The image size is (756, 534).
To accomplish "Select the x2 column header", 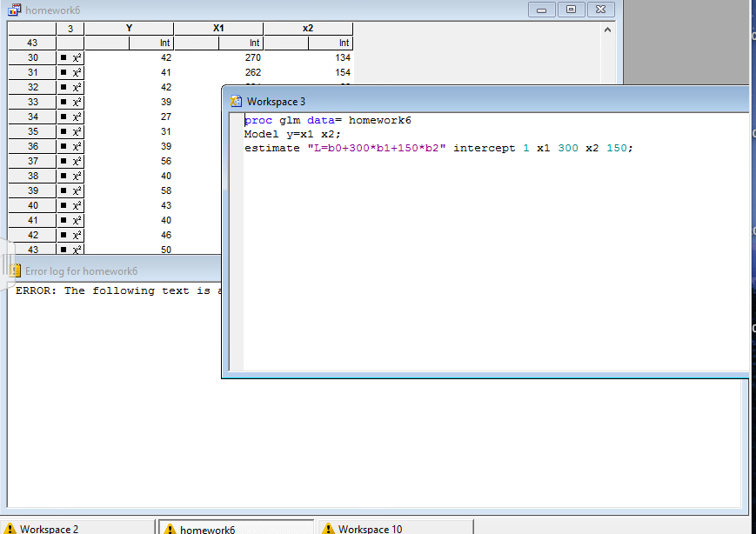I will (307, 27).
